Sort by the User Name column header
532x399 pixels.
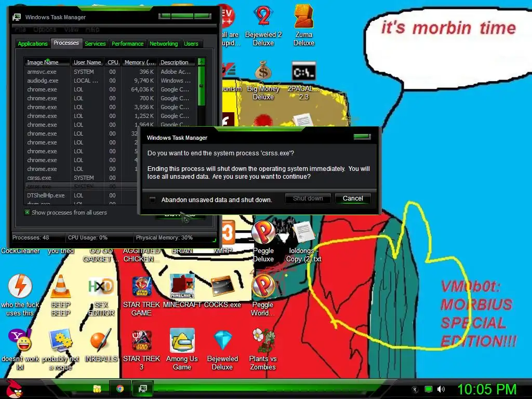87,62
